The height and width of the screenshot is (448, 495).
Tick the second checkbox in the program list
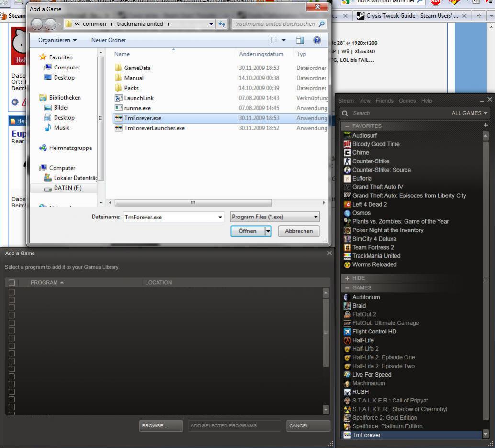(x=11, y=300)
